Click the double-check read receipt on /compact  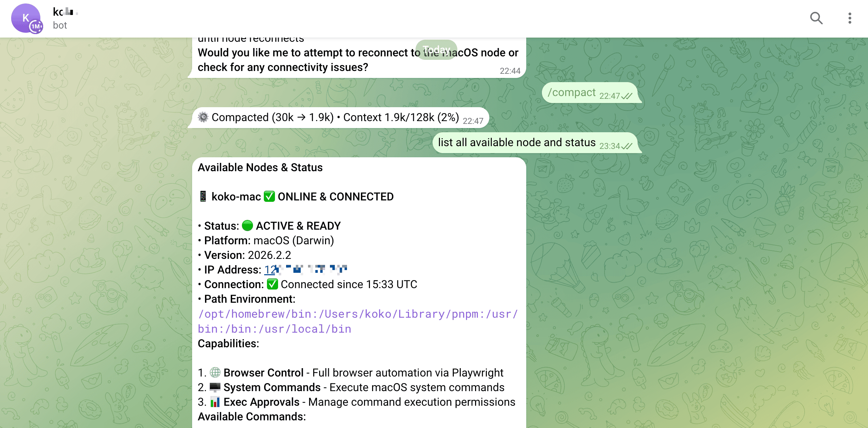click(626, 96)
